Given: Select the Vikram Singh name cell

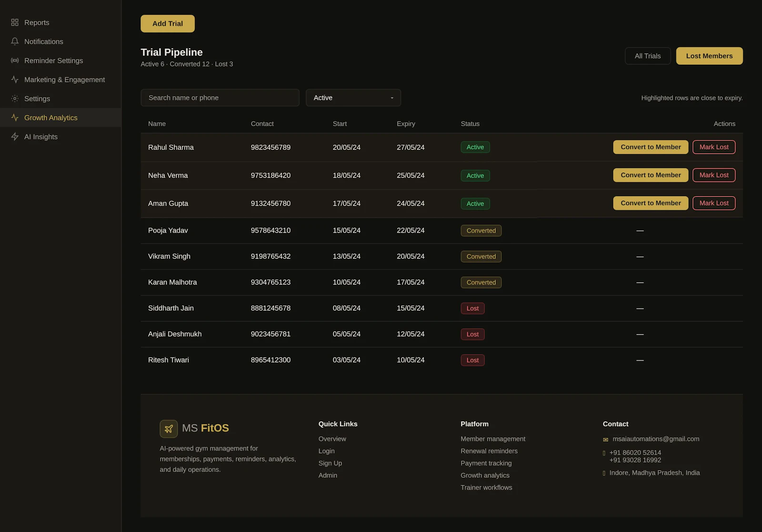Looking at the screenshot, I should pos(169,256).
